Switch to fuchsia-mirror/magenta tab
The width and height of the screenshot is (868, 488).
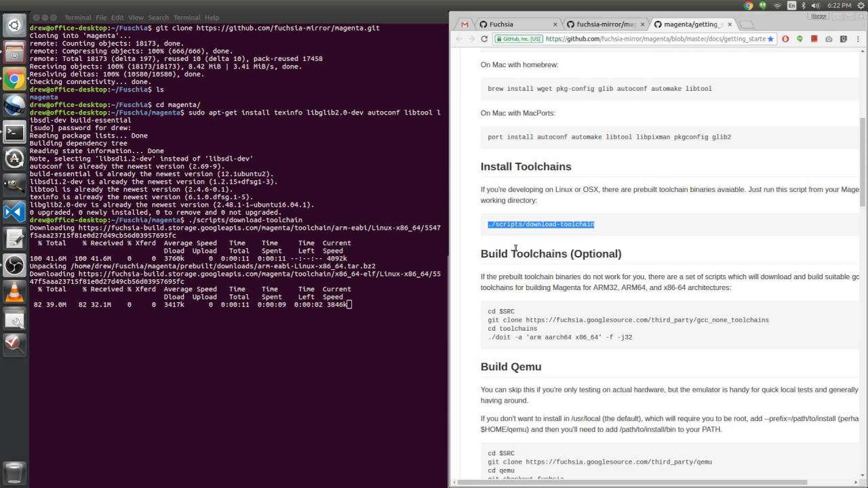(606, 24)
